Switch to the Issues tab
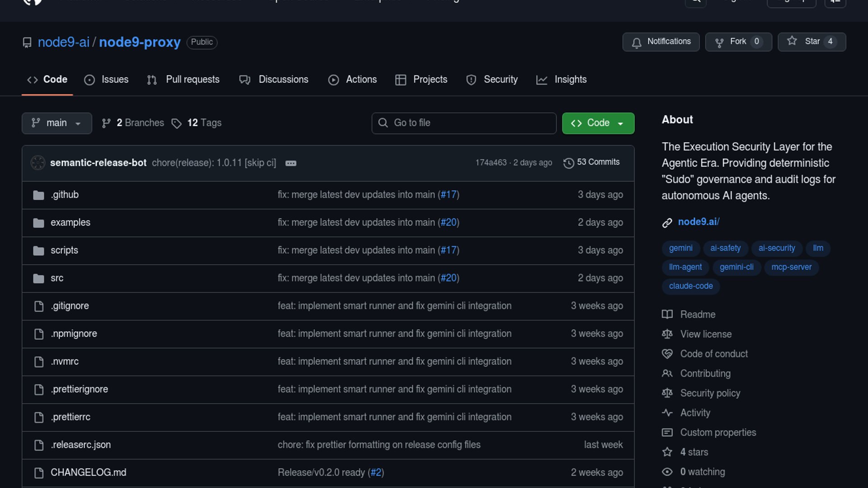 pos(107,80)
